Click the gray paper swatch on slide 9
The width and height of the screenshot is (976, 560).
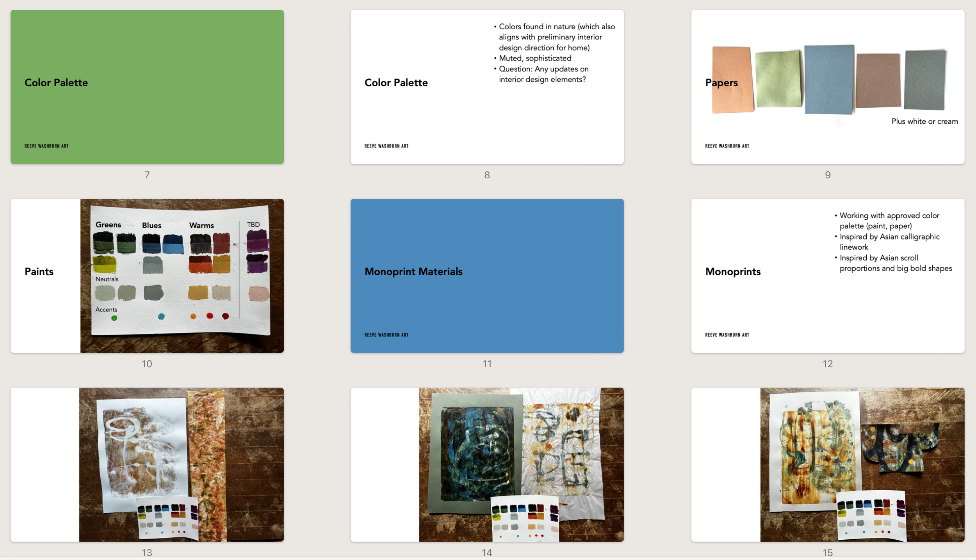[925, 80]
